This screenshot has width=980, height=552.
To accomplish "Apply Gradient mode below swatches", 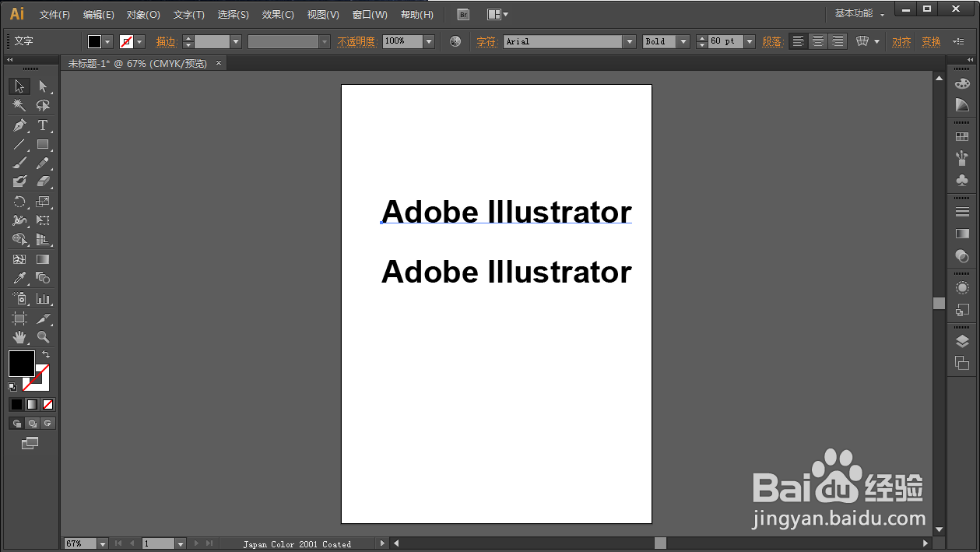I will point(32,404).
